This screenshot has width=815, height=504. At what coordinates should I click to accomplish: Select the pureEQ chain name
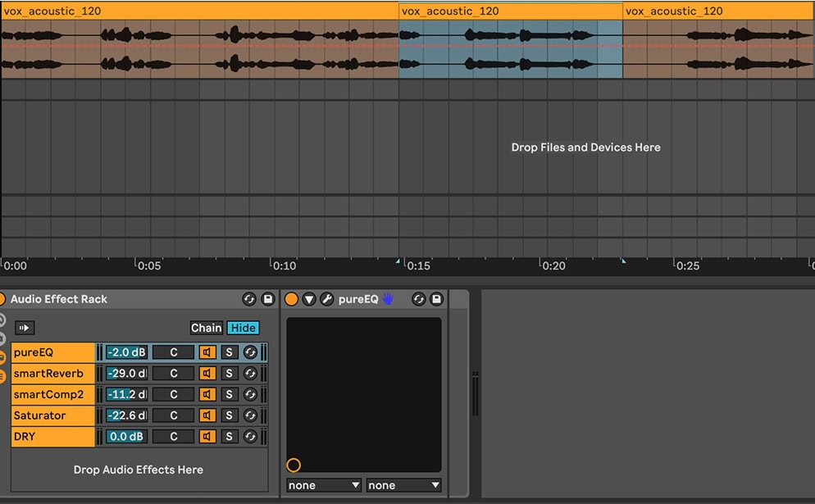point(53,352)
